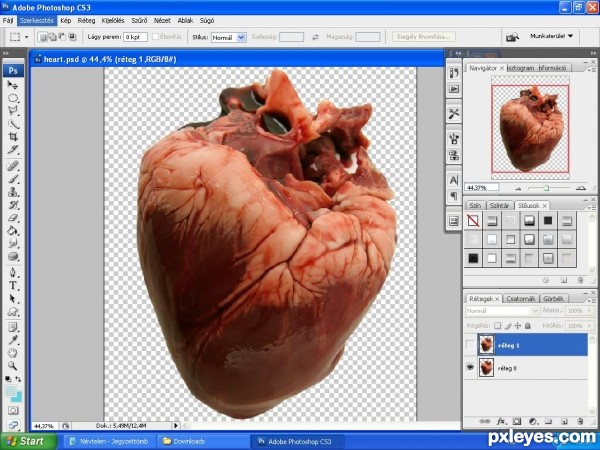Image resolution: width=600 pixels, height=450 pixels.
Task: Select the Type tool
Action: pyautogui.click(x=13, y=285)
